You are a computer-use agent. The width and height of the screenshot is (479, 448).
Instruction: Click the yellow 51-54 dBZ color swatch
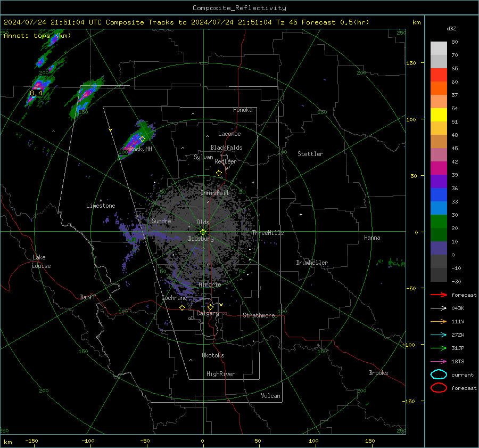point(439,115)
